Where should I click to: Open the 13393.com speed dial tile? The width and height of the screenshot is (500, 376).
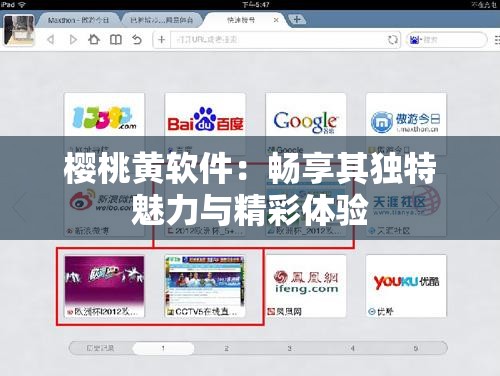(x=105, y=124)
